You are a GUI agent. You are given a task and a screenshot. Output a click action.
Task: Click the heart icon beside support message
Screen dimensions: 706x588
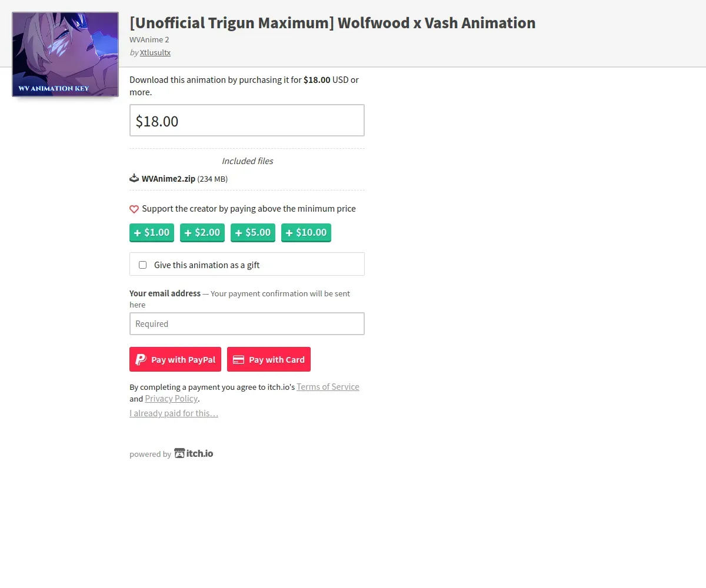click(x=134, y=209)
